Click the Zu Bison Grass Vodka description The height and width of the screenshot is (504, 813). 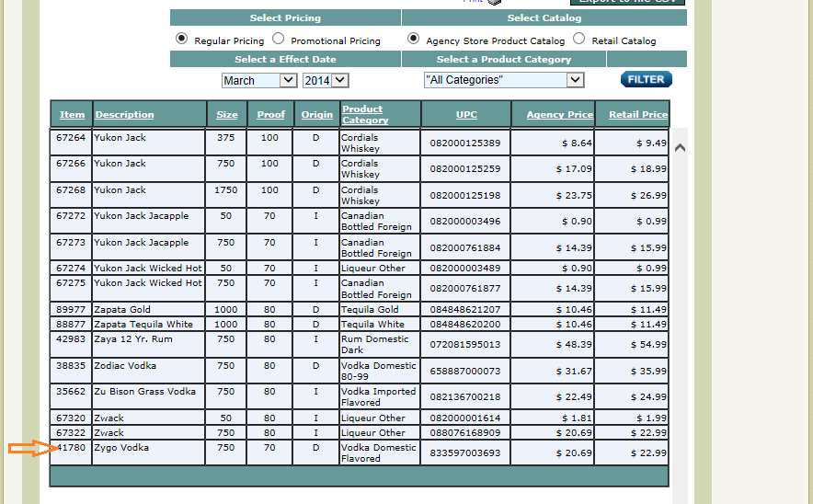(145, 392)
